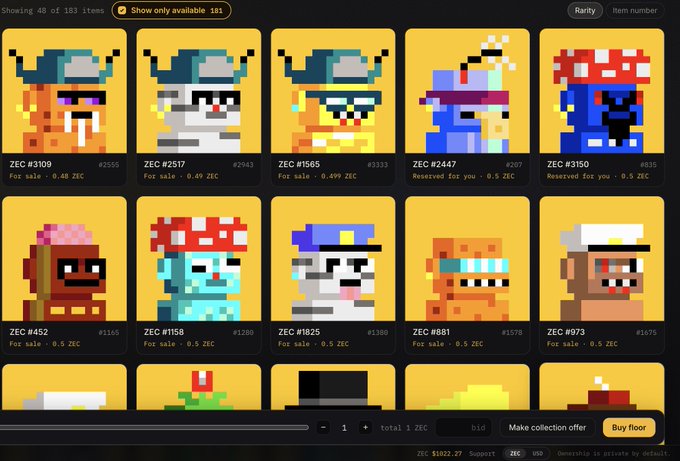The width and height of the screenshot is (680, 461).
Task: Open ZEC #452 brain head thumbnail
Action: click(65, 258)
